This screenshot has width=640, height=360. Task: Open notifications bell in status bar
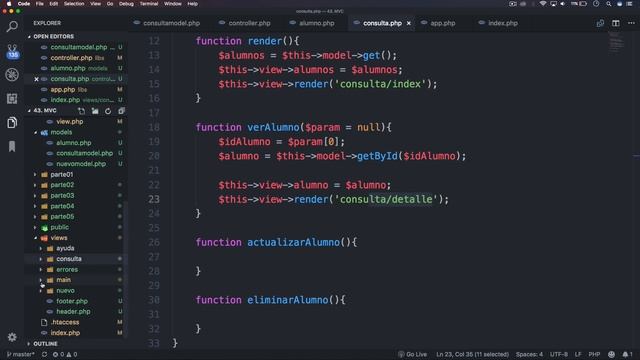(627, 354)
